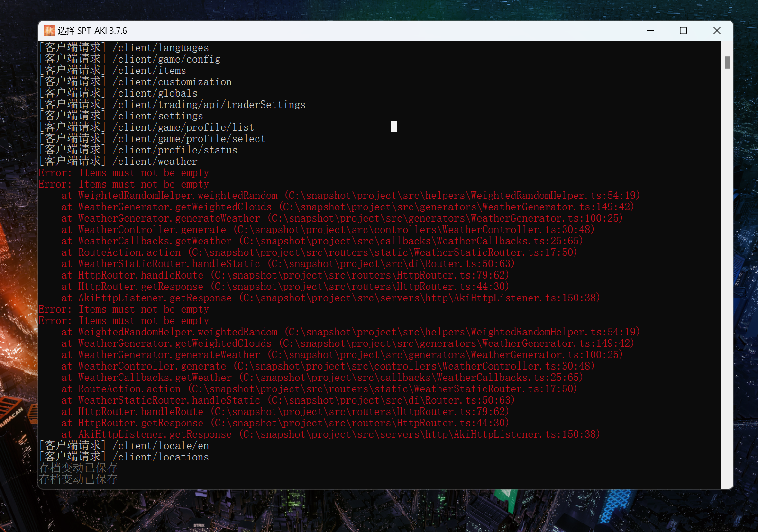The height and width of the screenshot is (532, 758).
Task: Click the /client/game/profile/select log entry
Action: pos(189,139)
